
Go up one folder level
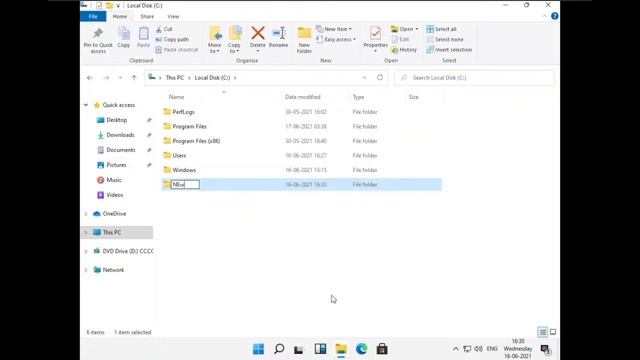(x=134, y=78)
